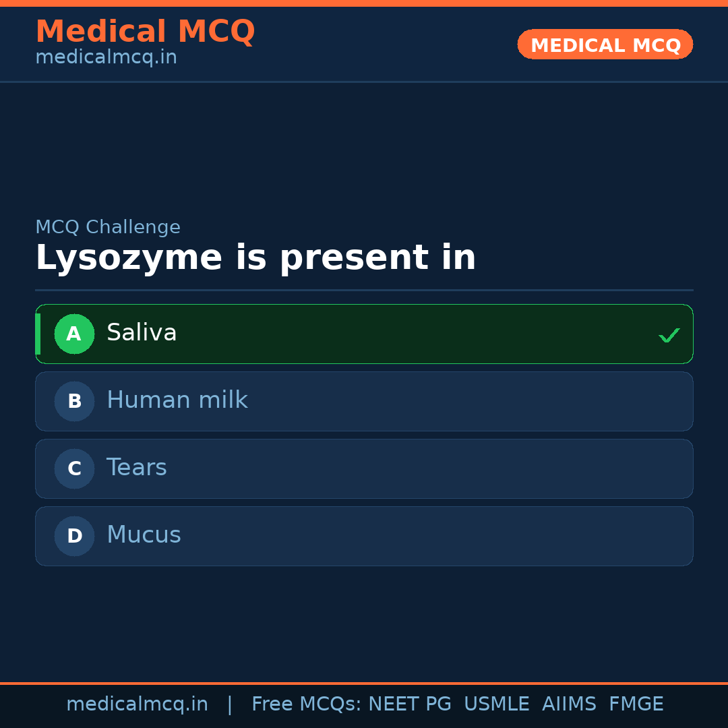
Task: Choose the Human milk answer option
Action: tap(177, 400)
